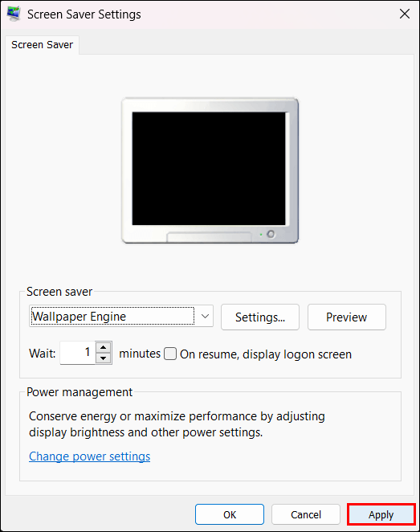Image resolution: width=420 pixels, height=532 pixels.
Task: Open Change power settings link
Action: click(89, 456)
